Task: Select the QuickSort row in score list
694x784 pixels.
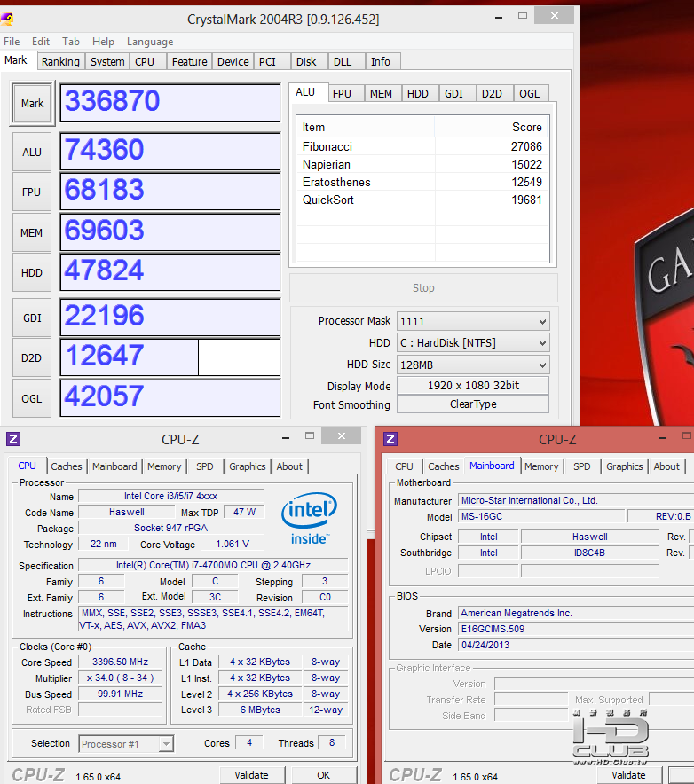Action: 422,200
